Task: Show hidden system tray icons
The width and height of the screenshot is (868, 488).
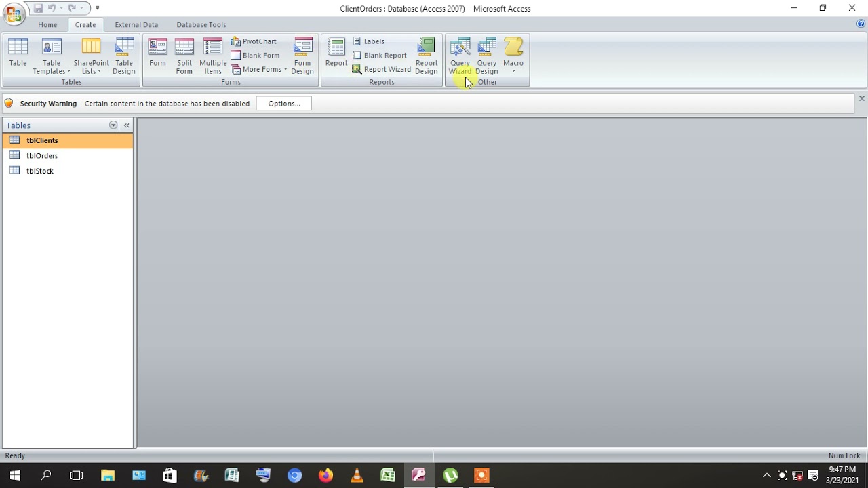Action: [767, 476]
